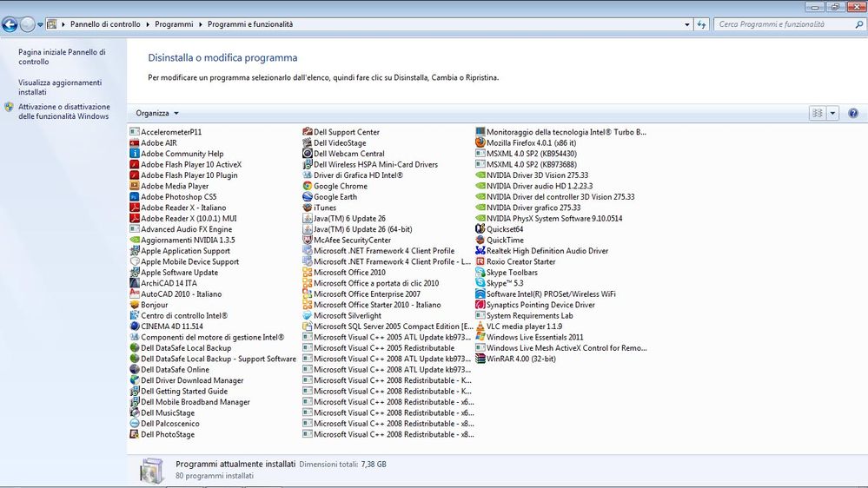This screenshot has width=868, height=488.
Task: Click the refresh button beside the address bar
Action: (701, 24)
